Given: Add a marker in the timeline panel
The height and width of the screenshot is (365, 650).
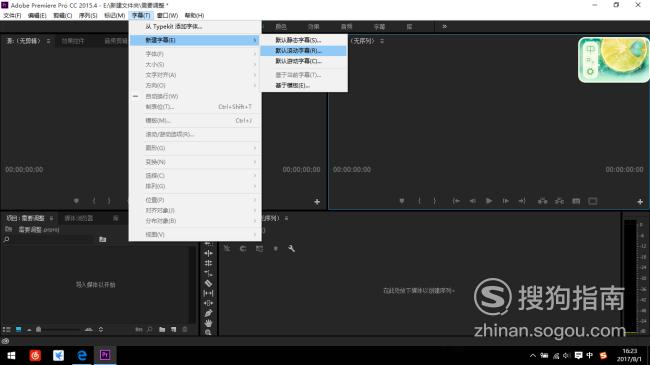Looking at the screenshot, I should [x=275, y=248].
